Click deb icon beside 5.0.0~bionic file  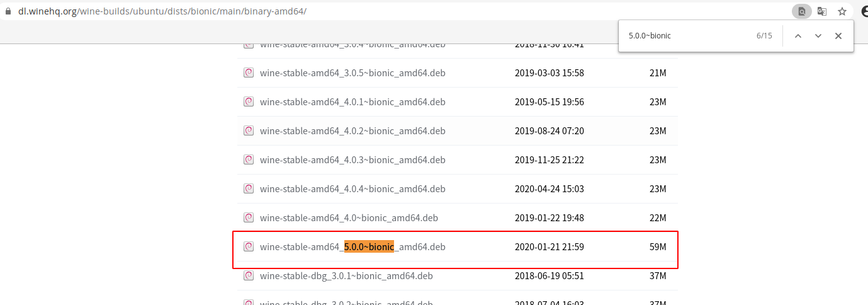click(249, 246)
